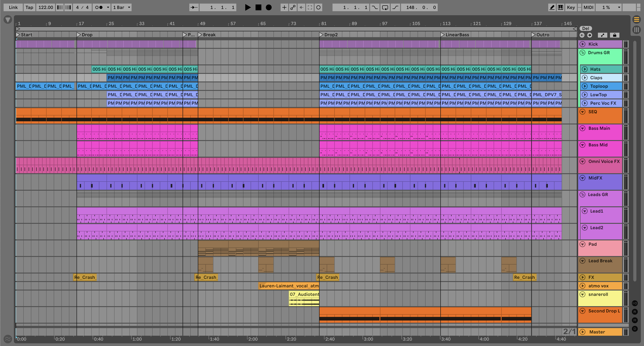Enable Key map mode
The width and height of the screenshot is (644, 346).
[571, 7]
